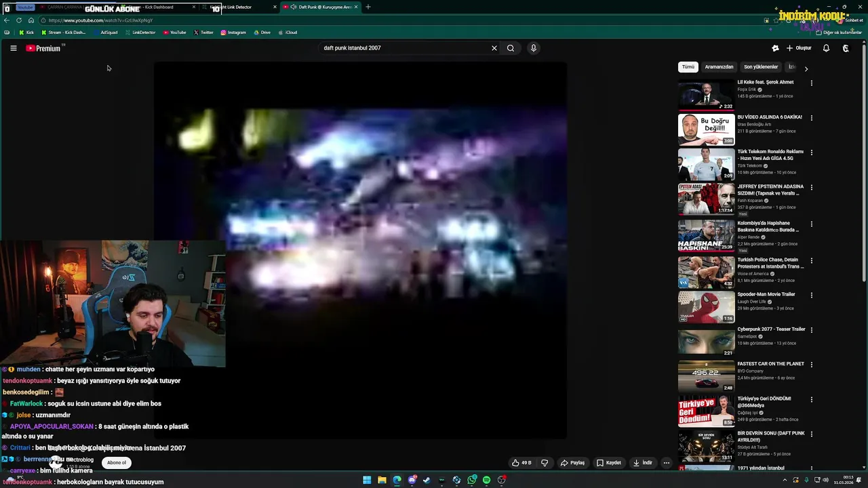Click the Paylaş share button
Image resolution: width=868 pixels, height=488 pixels.
coord(572,463)
